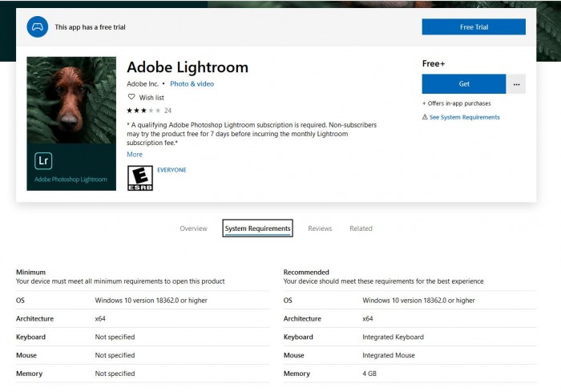This screenshot has height=392, width=561.
Task: Click 'Your device should meet these requirements' text
Action: [384, 281]
